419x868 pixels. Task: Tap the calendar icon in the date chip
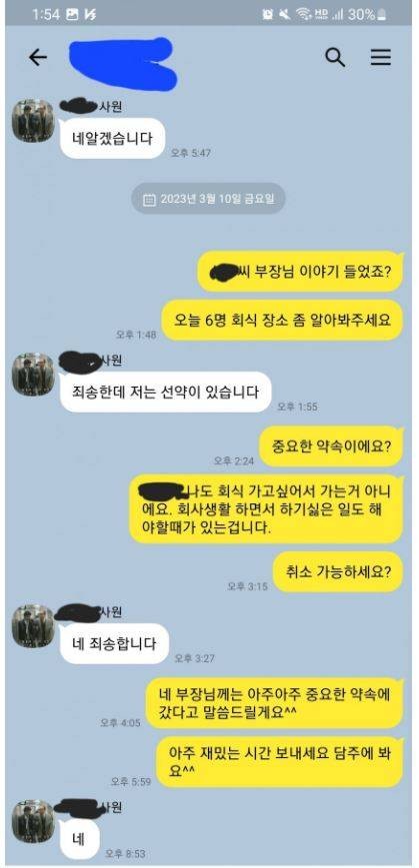(149, 200)
